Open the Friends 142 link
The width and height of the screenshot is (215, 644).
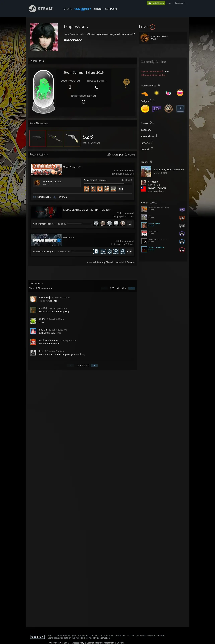[149, 202]
